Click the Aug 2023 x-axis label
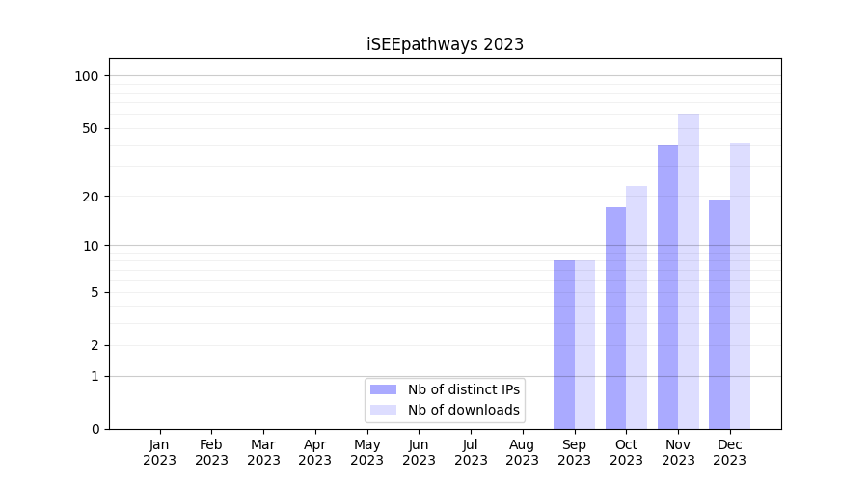 tap(523, 452)
